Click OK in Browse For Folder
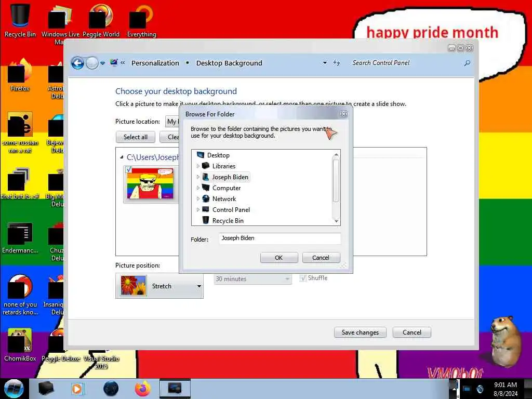The image size is (532, 399). [279, 258]
